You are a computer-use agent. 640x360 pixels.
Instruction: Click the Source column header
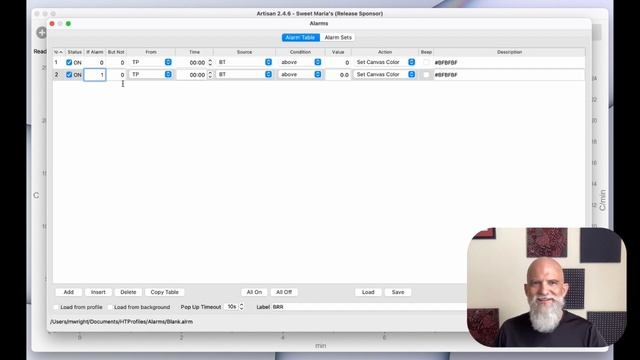click(244, 52)
